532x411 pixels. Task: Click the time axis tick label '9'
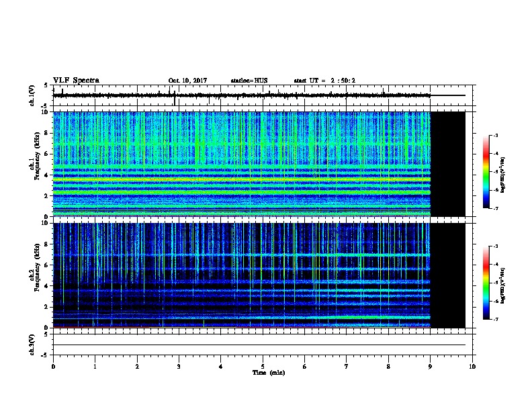coord(430,366)
